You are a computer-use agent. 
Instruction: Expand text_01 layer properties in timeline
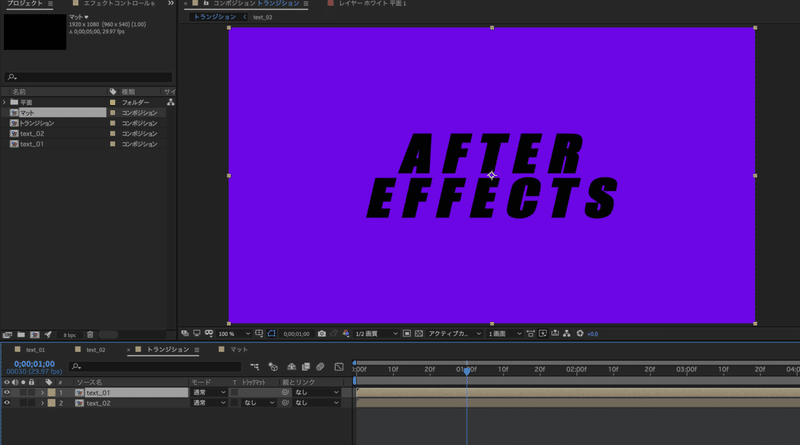42,392
